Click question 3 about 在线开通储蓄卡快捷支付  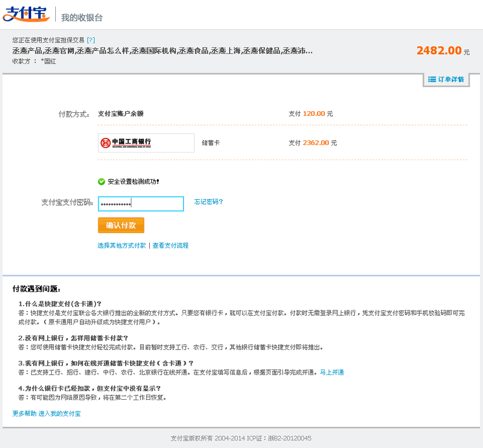click(x=106, y=363)
